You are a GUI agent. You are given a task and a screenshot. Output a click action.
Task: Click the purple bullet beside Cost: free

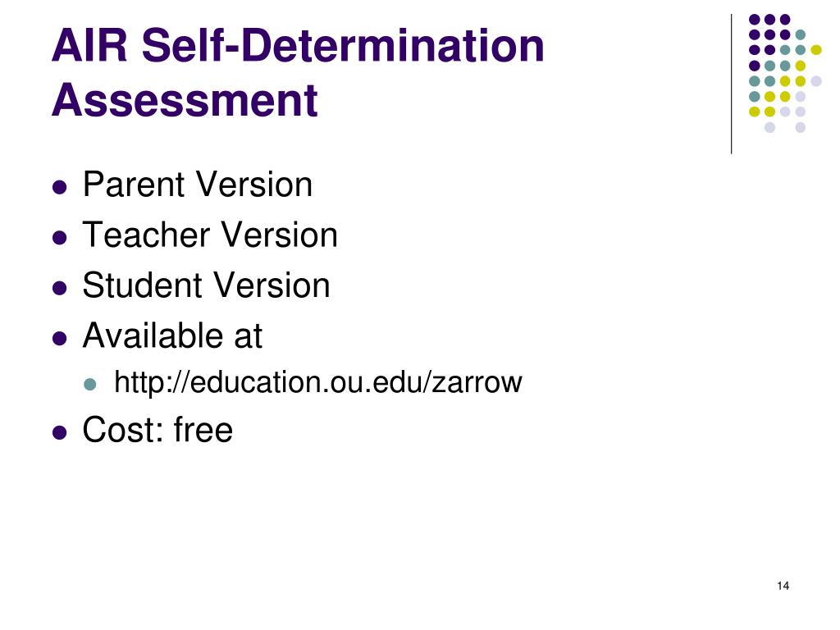(59, 432)
